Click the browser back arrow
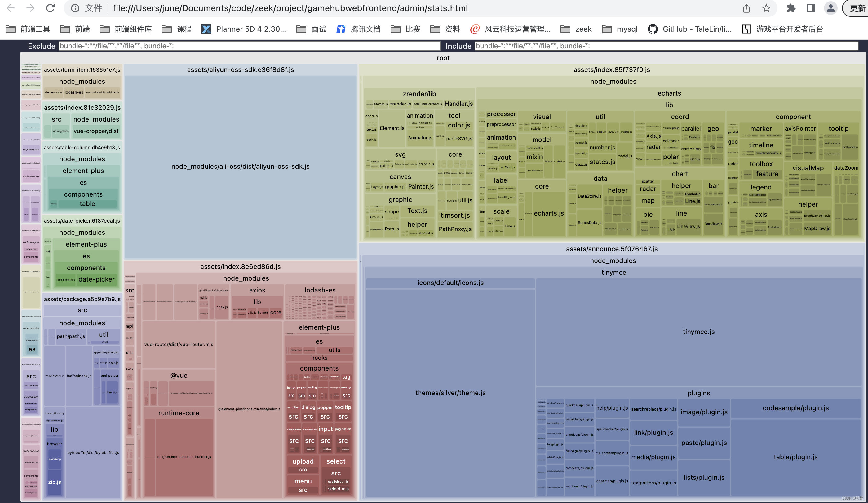The width and height of the screenshot is (868, 503). point(11,8)
